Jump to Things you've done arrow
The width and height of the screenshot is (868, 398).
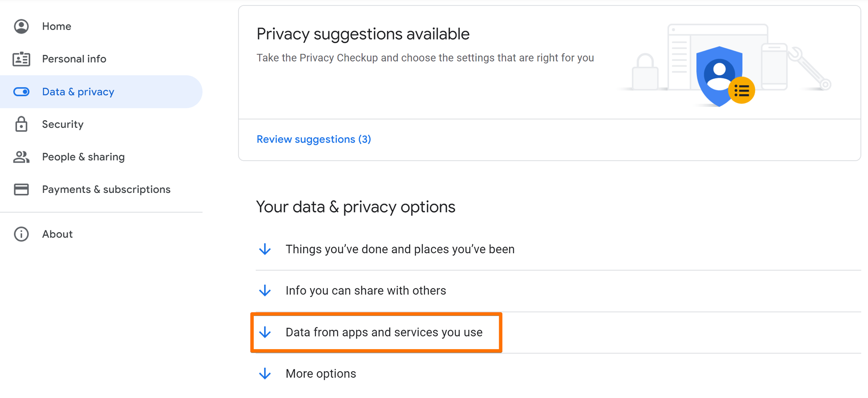265,249
